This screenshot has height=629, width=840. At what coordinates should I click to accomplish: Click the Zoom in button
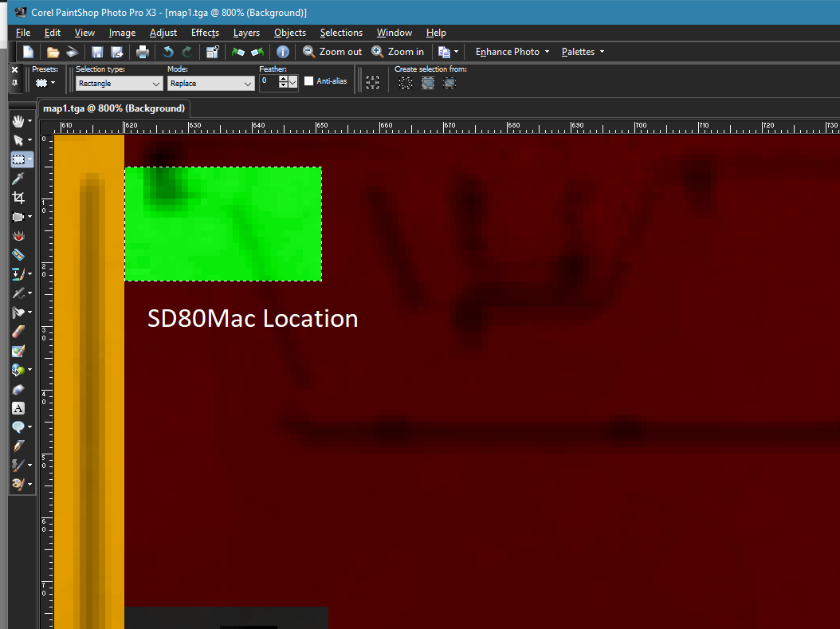(398, 52)
